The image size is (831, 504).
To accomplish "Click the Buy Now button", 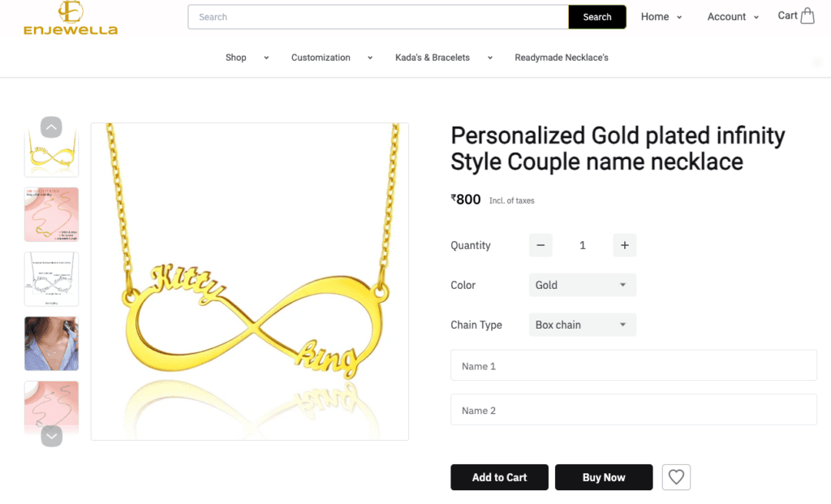I will tap(604, 477).
